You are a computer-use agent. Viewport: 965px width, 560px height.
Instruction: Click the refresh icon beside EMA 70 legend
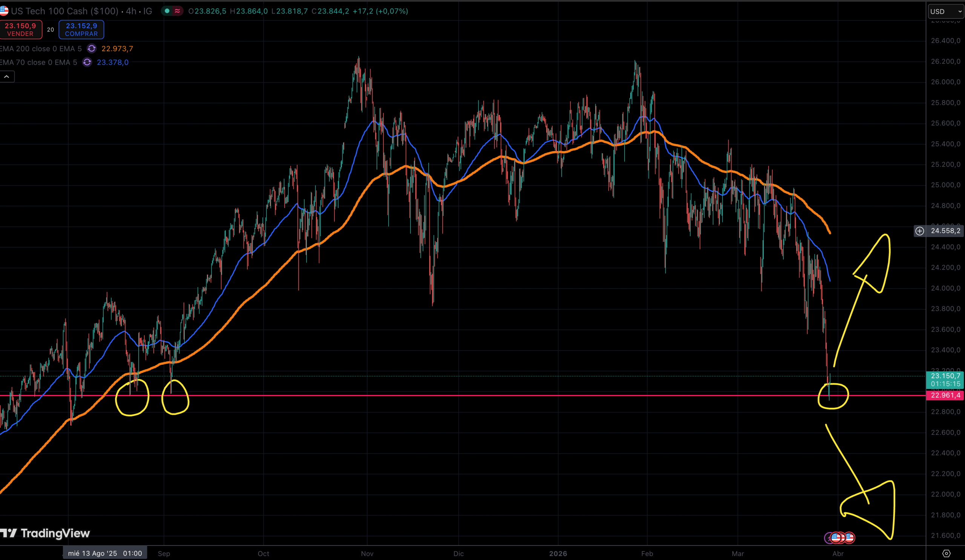[x=87, y=63]
